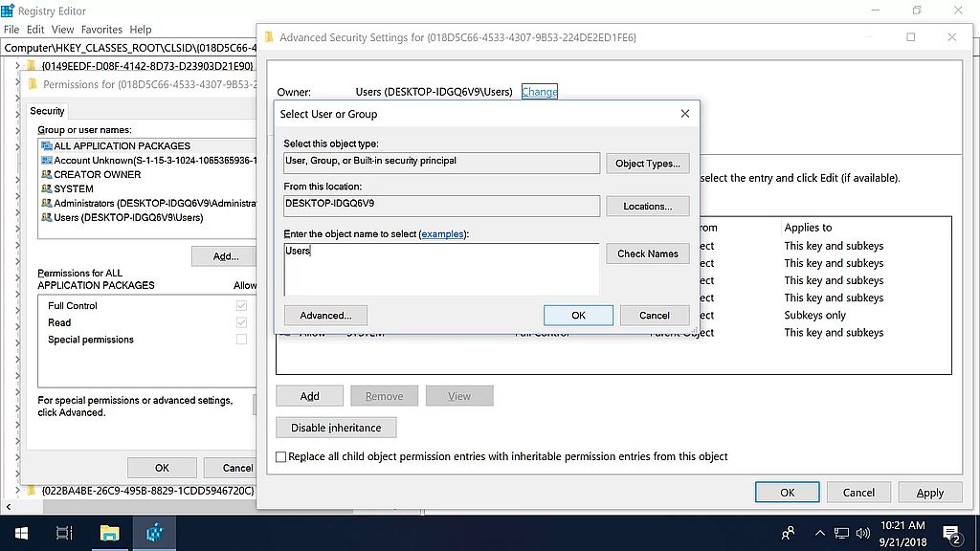This screenshot has width=980, height=551.
Task: Click the CREATOR OWNER user icon
Action: (46, 174)
